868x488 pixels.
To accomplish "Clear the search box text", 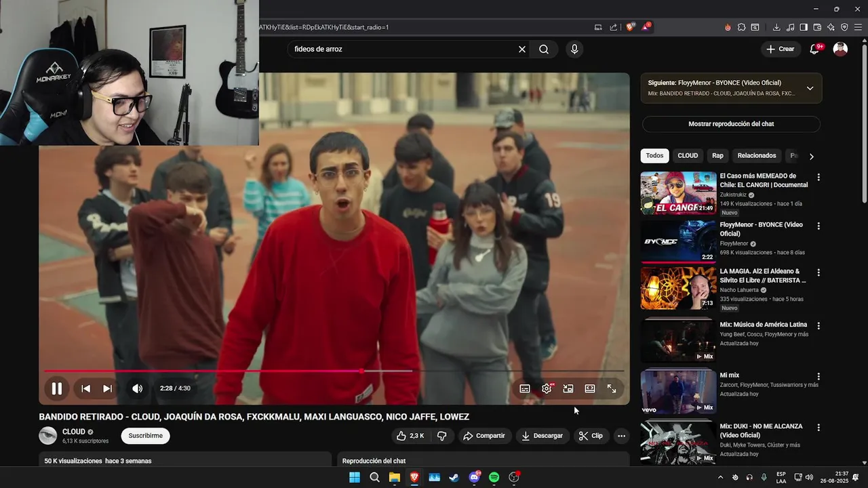I will [522, 49].
